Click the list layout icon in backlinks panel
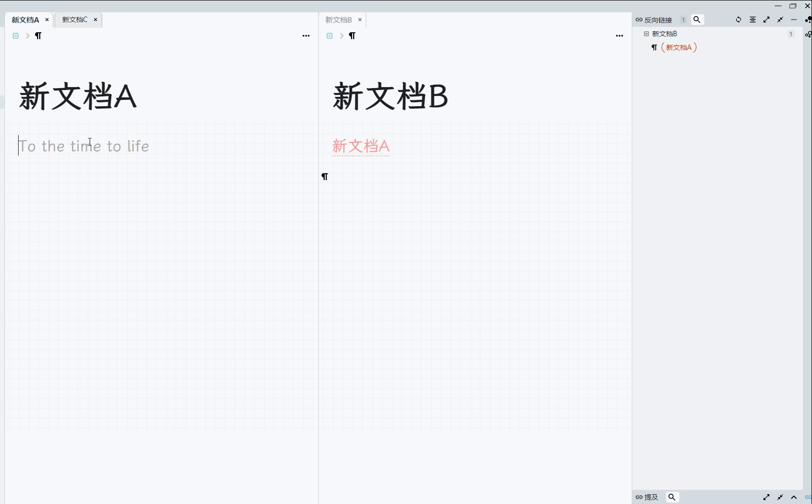812x504 pixels. (753, 20)
